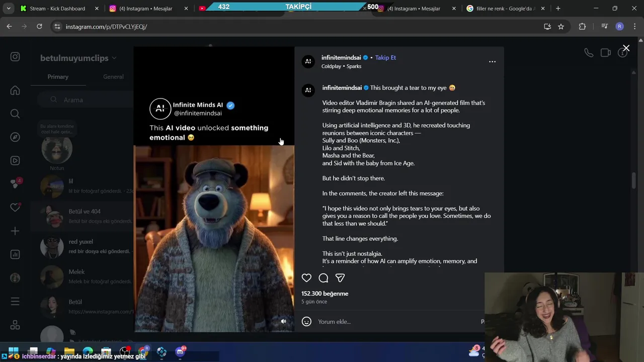The height and width of the screenshot is (362, 644).
Task: Open a new browser tab
Action: pos(558,9)
